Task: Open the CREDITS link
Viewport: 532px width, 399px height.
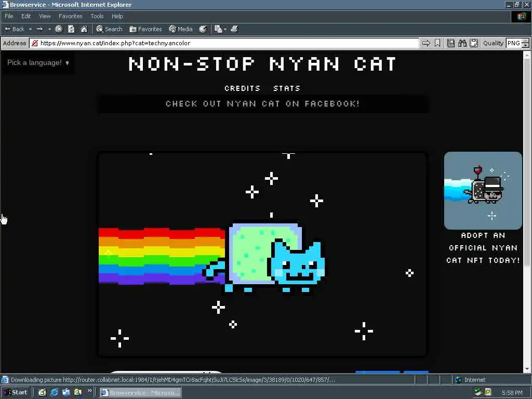Action: pos(242,88)
